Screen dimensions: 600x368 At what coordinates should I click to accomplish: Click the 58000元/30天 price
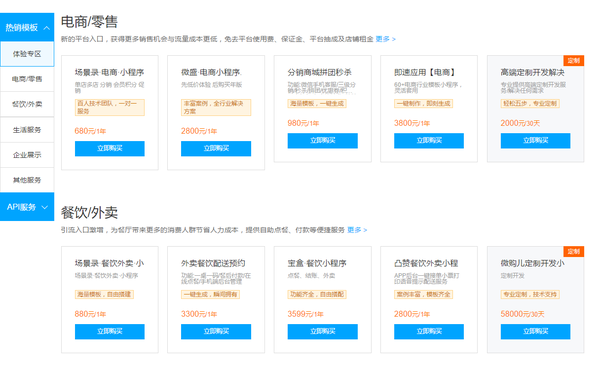pyautogui.click(x=522, y=314)
